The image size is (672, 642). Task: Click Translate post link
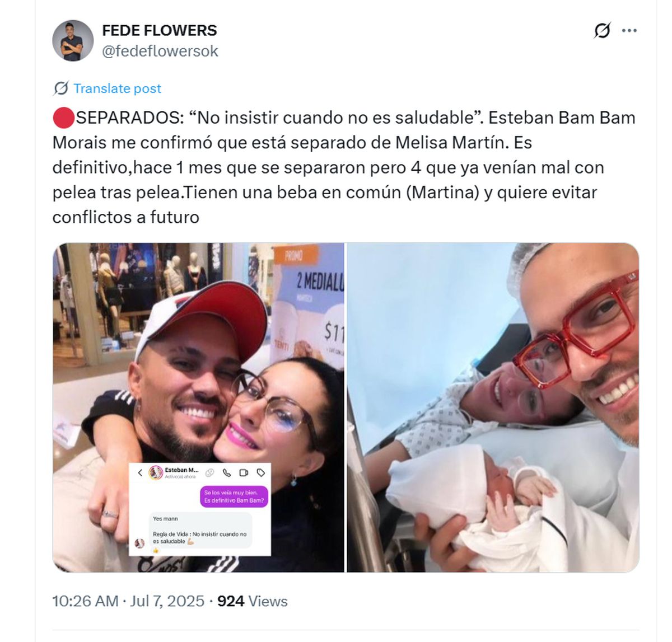point(117,88)
